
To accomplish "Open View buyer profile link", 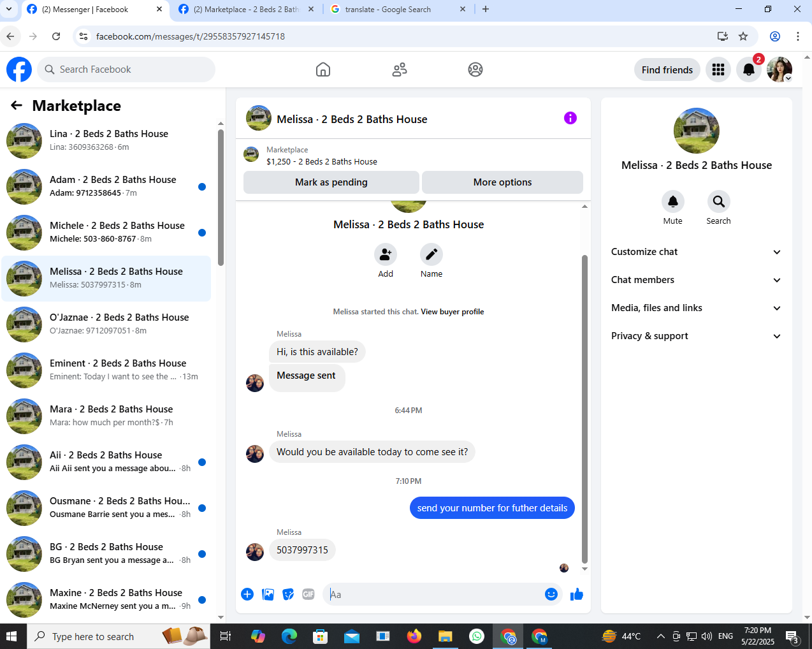I will [453, 312].
